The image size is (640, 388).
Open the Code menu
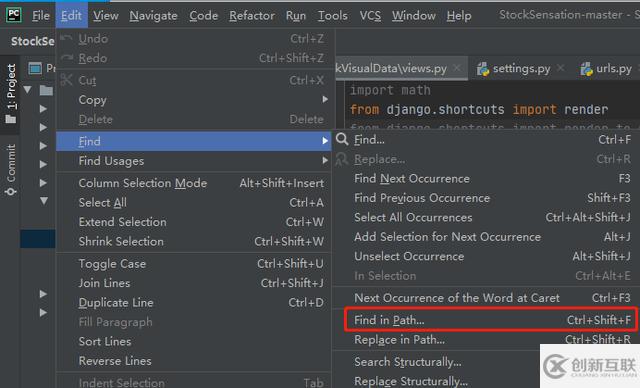pyautogui.click(x=203, y=16)
